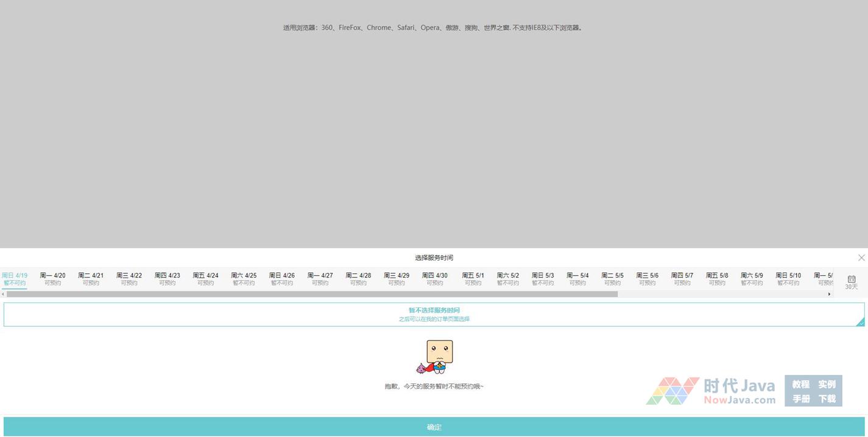Screen dimensions: 868x437
Task: Choose the 周日 5/10 date tab
Action: click(x=788, y=279)
